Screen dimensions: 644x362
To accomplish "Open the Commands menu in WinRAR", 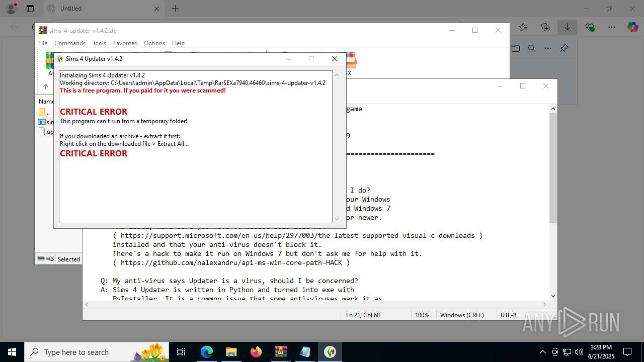I will click(70, 43).
